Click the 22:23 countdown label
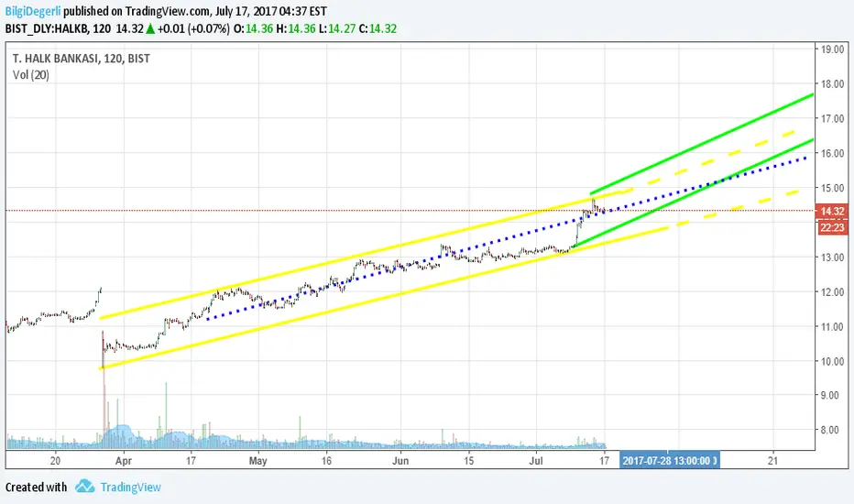This screenshot has width=854, height=504. 832,227
